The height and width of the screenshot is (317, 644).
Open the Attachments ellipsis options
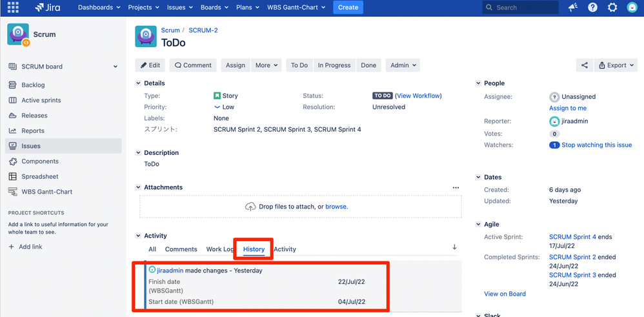456,187
